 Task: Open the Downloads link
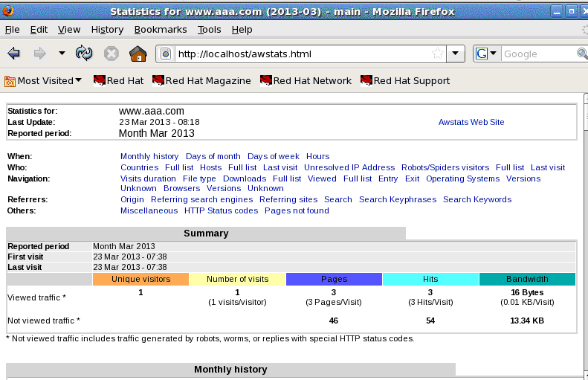pyautogui.click(x=245, y=179)
